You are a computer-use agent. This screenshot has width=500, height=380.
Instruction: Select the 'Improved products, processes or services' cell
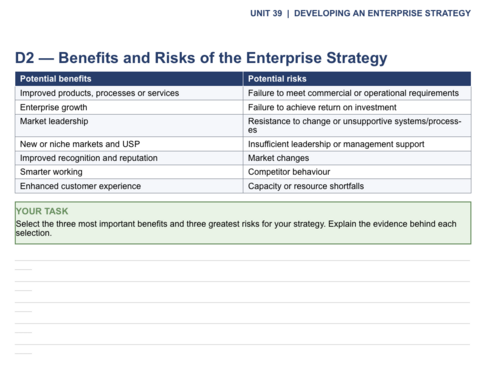pos(129,93)
